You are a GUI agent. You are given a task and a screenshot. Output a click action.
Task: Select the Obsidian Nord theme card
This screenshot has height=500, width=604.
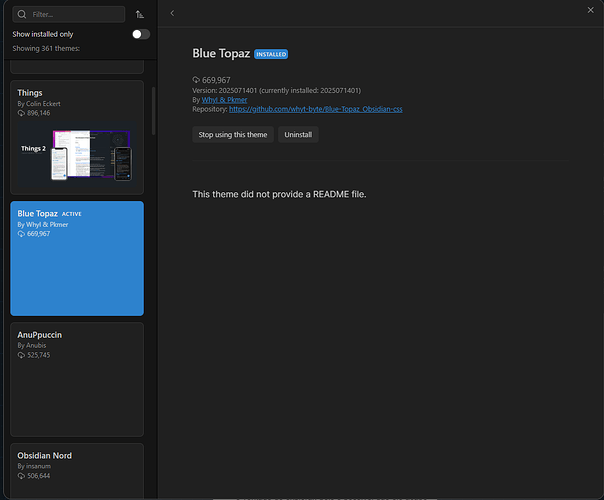[x=77, y=471]
